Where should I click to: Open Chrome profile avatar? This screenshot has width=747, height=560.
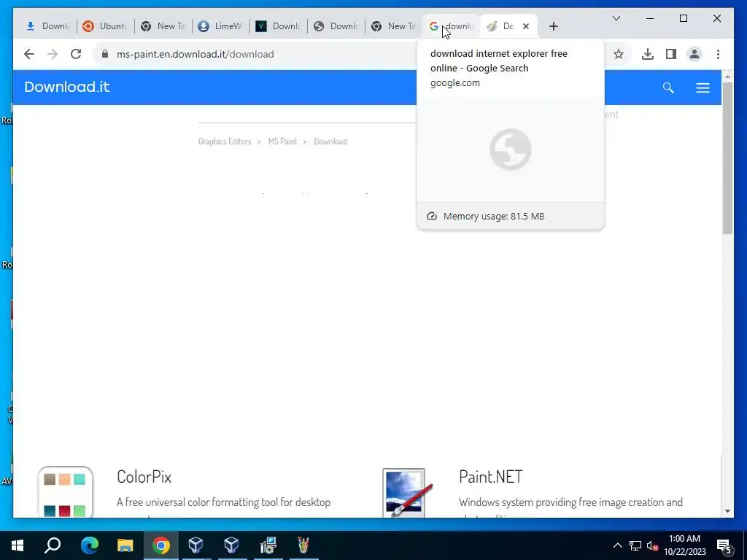[694, 54]
